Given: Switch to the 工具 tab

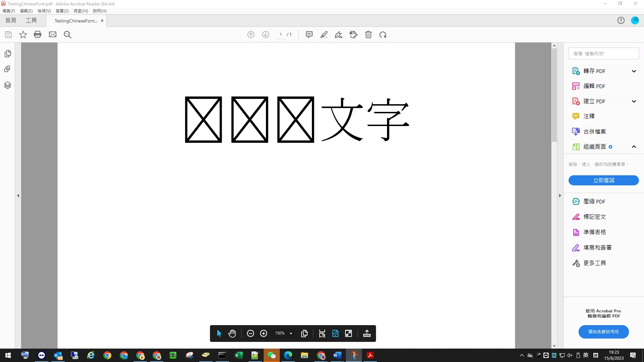Looking at the screenshot, I should coord(31,20).
